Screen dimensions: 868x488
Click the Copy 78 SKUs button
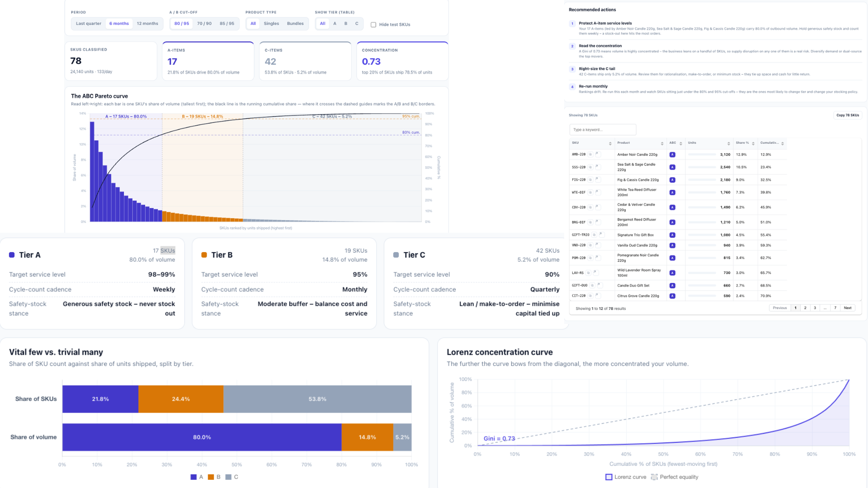coord(847,115)
